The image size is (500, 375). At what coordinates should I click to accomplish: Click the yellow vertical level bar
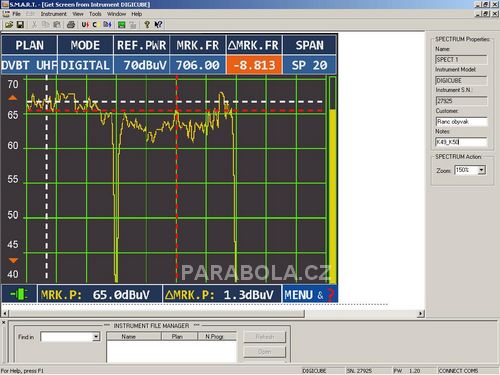coord(332,195)
